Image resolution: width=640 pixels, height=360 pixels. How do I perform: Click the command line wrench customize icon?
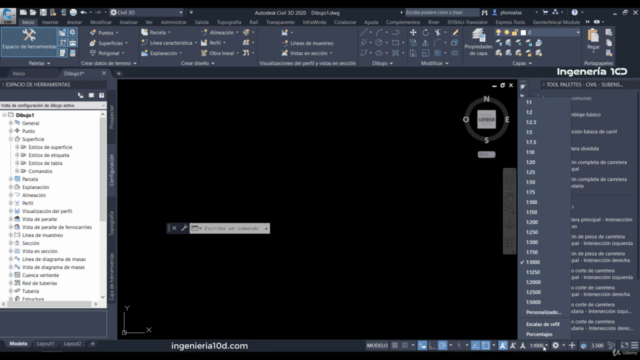(x=184, y=228)
